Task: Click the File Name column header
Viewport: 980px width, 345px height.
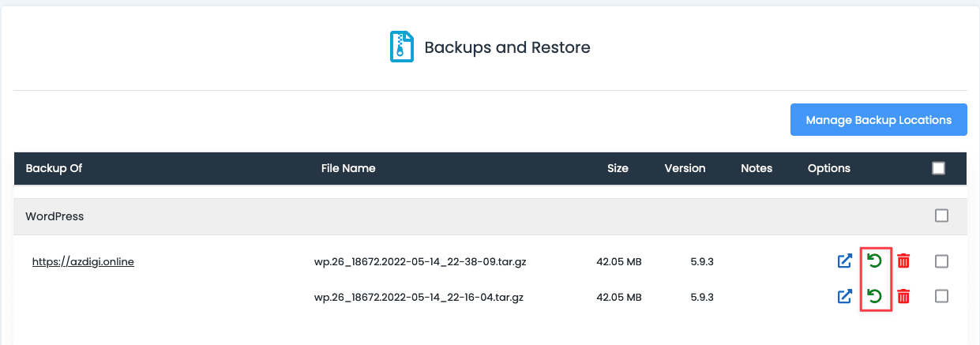Action: click(x=348, y=168)
